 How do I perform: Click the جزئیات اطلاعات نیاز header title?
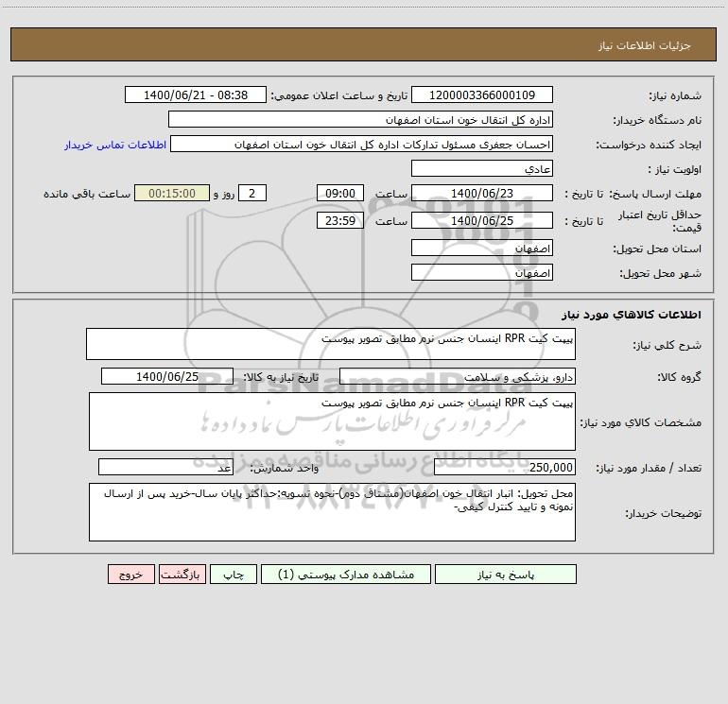tap(644, 45)
